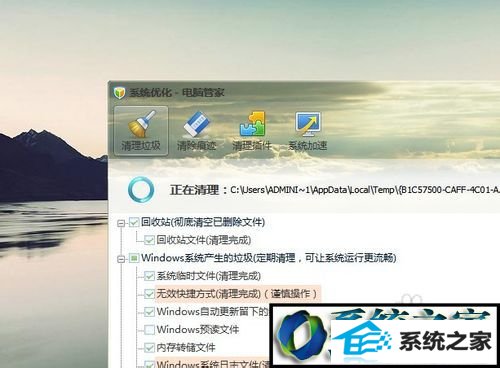Uncheck the 内存转储文件 checkbox
The height and width of the screenshot is (368, 500).
coord(149,348)
